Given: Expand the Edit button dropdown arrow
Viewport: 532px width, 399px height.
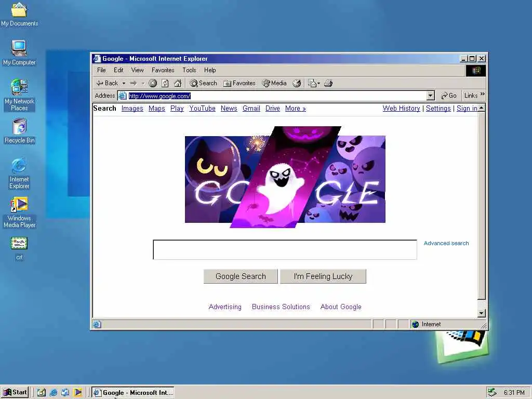Looking at the screenshot, I should (318, 83).
